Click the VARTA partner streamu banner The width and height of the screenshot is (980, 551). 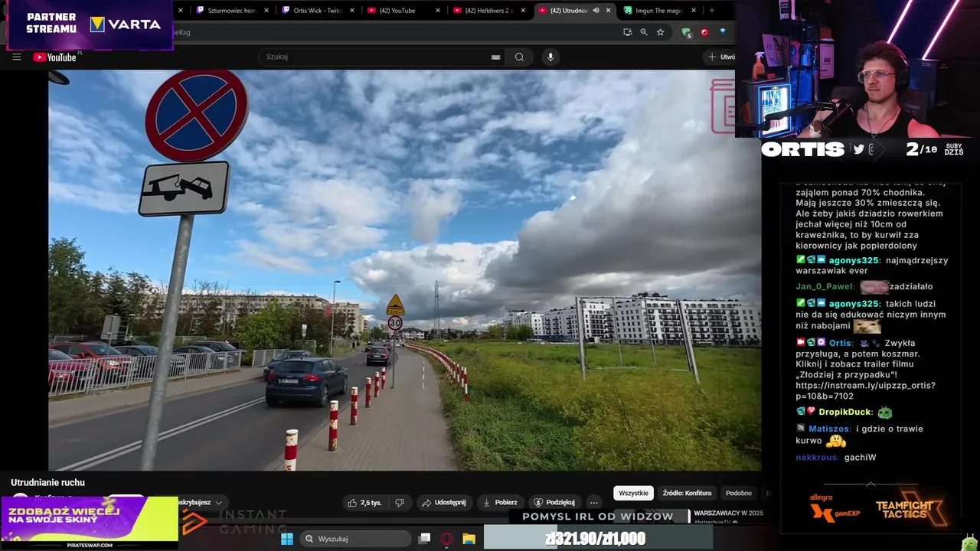90,24
